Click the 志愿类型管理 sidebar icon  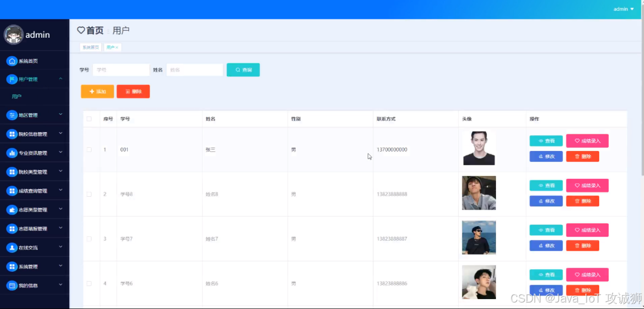point(12,210)
